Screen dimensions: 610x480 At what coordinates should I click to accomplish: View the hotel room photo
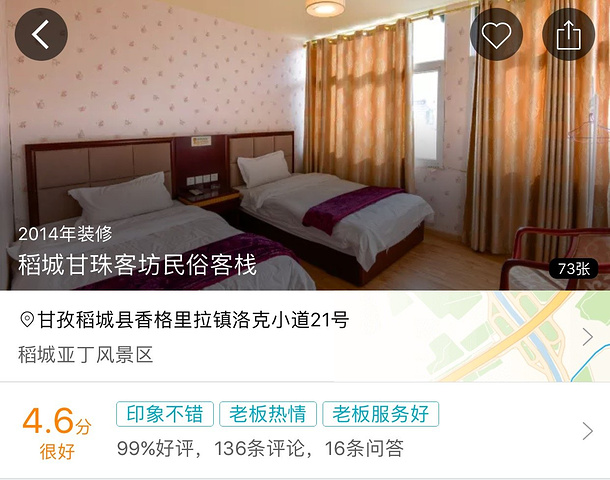coord(305,145)
